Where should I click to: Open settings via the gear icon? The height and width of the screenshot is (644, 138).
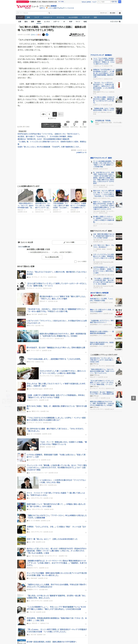point(120,13)
